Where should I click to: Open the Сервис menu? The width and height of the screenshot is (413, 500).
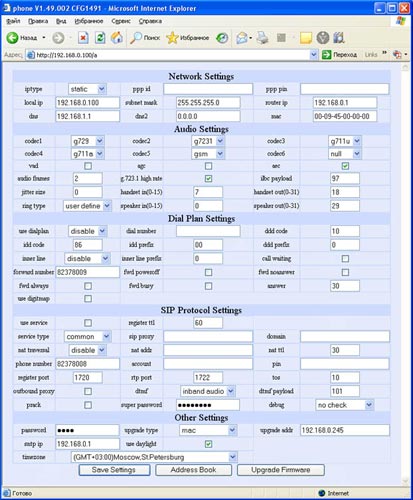pyautogui.click(x=121, y=21)
